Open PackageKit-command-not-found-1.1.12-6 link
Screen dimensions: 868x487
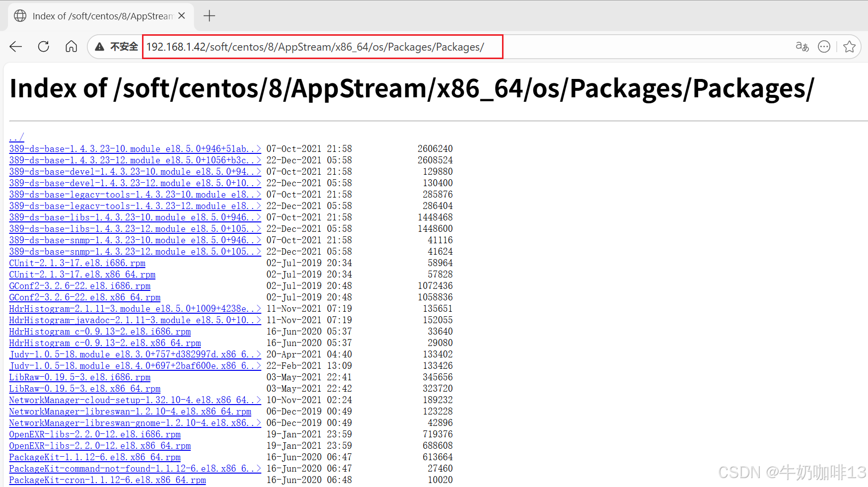click(135, 469)
